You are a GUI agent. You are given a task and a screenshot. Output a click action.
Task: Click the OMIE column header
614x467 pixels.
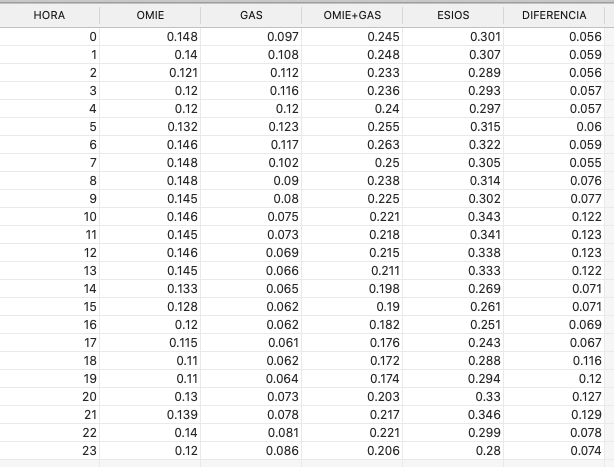pos(150,15)
